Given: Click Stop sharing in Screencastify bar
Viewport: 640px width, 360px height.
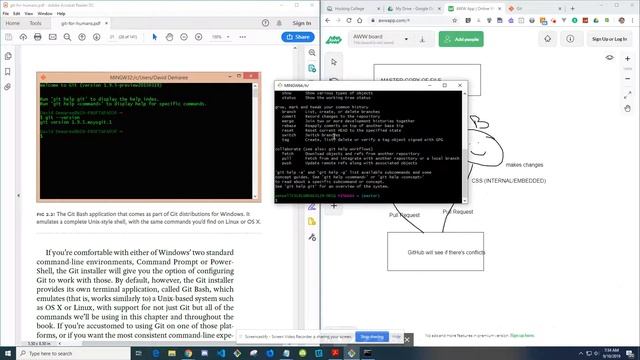Looking at the screenshot, I should 372,337.
